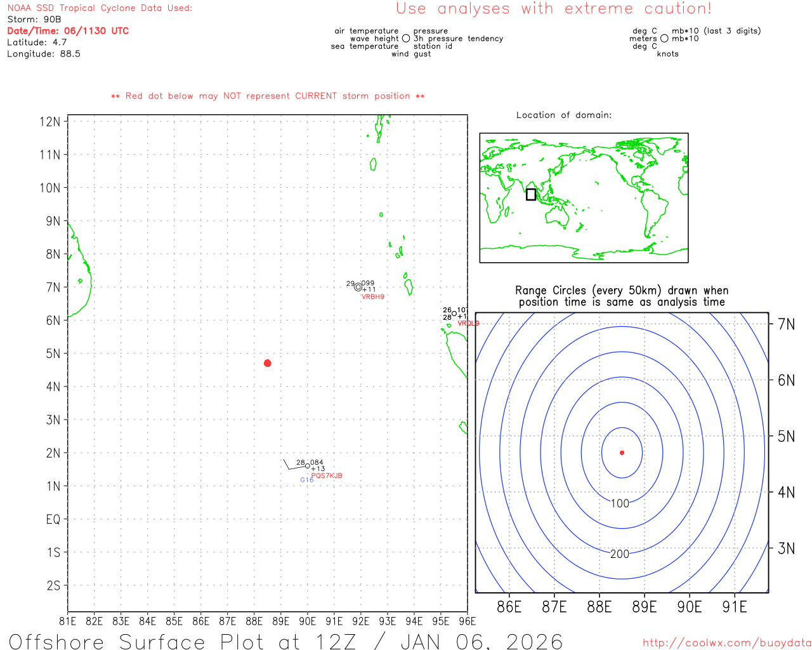Image resolution: width=812 pixels, height=650 pixels.
Task: Click the 'Use analyses with extreme caution!' heading
Action: (x=554, y=9)
